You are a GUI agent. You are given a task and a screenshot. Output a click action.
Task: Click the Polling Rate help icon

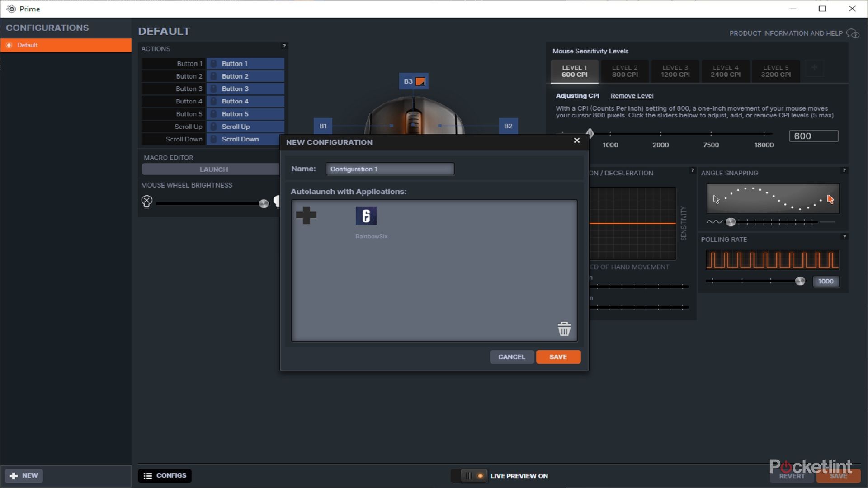[x=844, y=237]
